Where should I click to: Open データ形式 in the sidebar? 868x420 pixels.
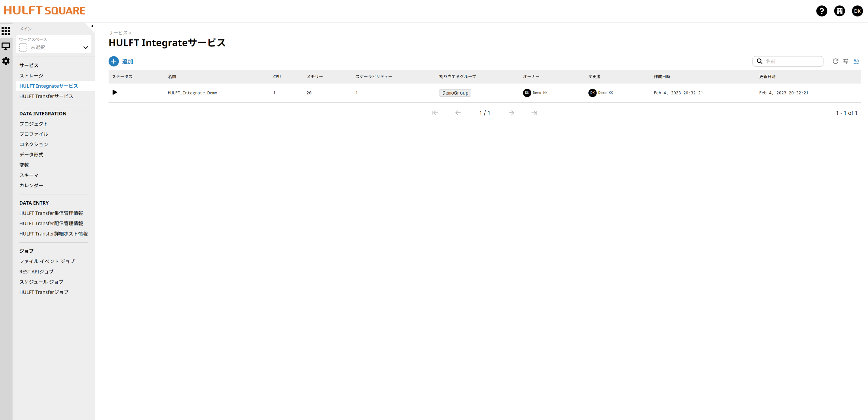tap(31, 155)
